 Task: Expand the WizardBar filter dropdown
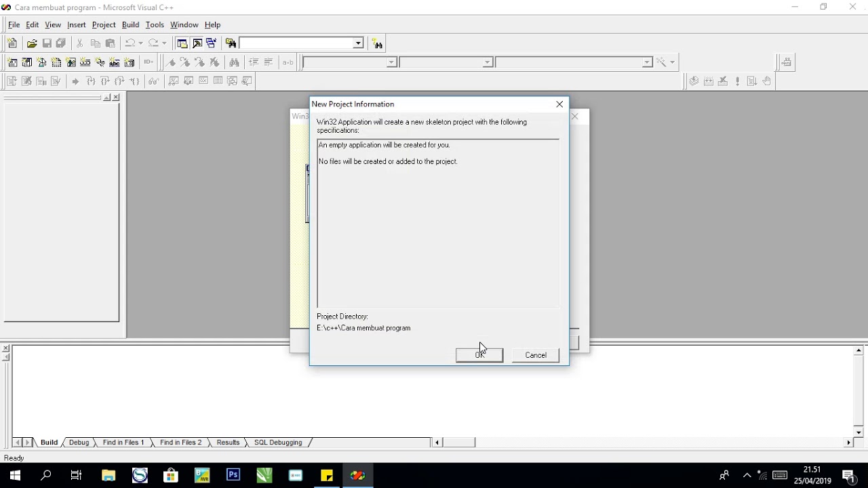coord(488,62)
